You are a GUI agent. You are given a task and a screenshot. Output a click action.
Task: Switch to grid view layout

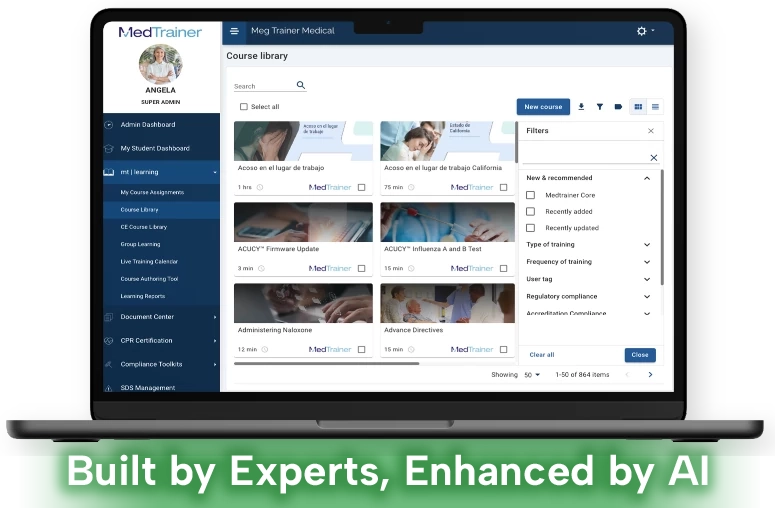638,107
